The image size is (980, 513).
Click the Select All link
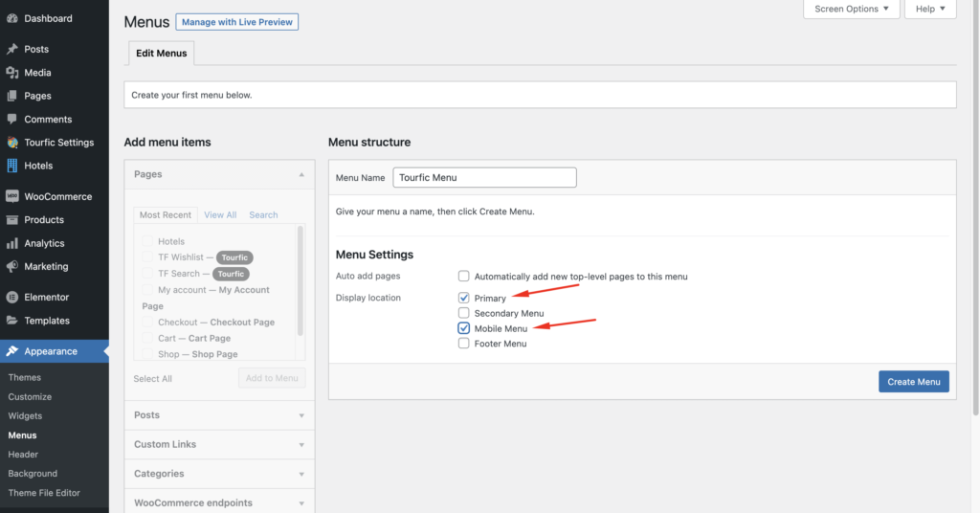[152, 379]
